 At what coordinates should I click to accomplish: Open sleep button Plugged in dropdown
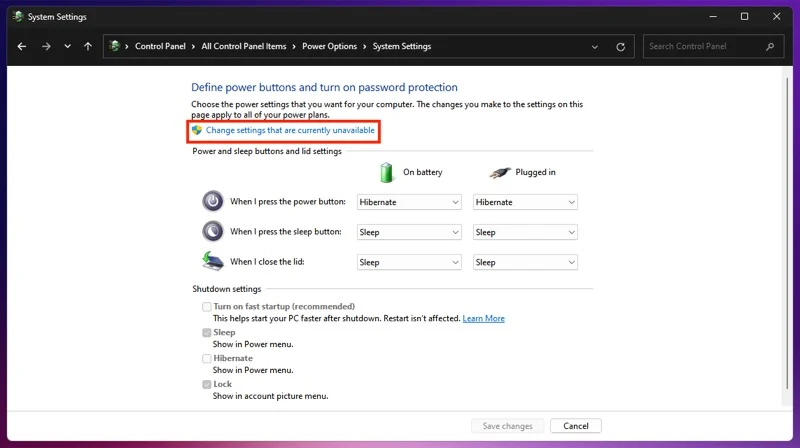point(525,232)
